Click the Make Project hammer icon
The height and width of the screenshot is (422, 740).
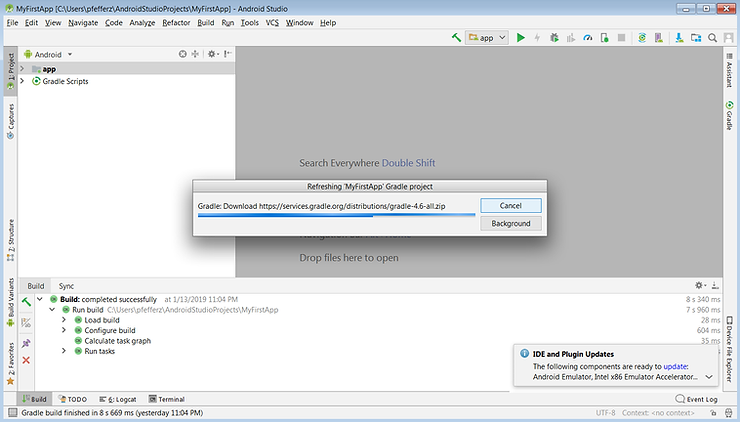[456, 38]
